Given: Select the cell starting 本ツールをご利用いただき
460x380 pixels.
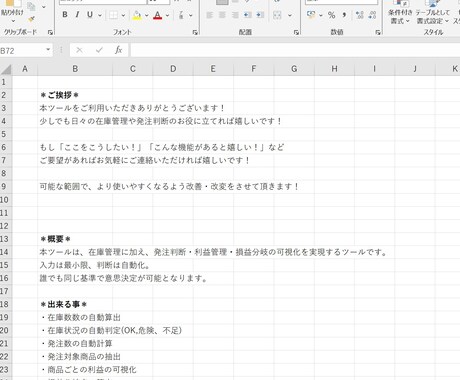Looking at the screenshot, I should [75, 108].
